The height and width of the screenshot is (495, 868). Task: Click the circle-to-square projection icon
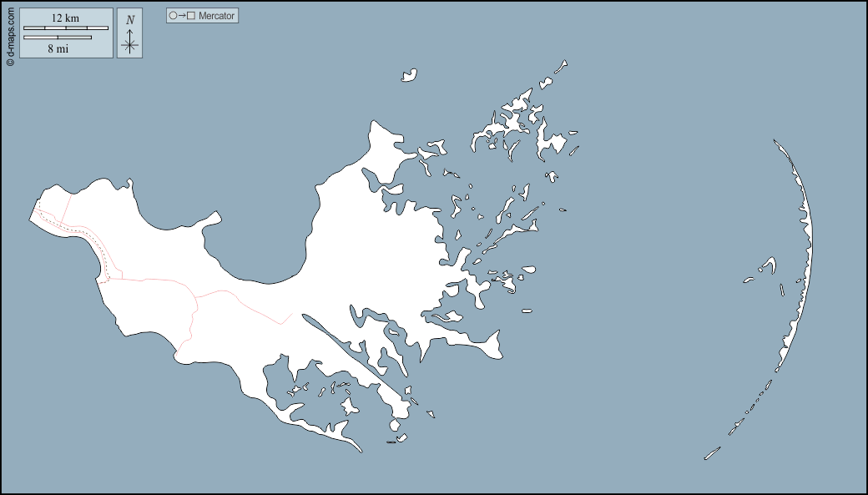point(182,16)
